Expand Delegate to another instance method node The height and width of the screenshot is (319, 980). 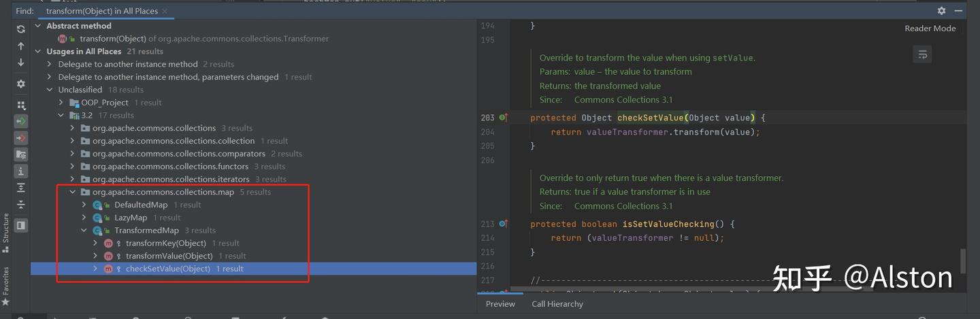pos(50,64)
